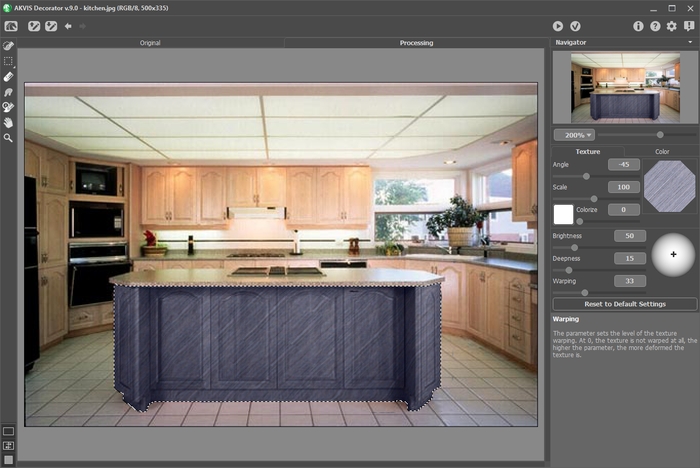The width and height of the screenshot is (700, 468).
Task: Click Reset to Default Settings
Action: [625, 304]
